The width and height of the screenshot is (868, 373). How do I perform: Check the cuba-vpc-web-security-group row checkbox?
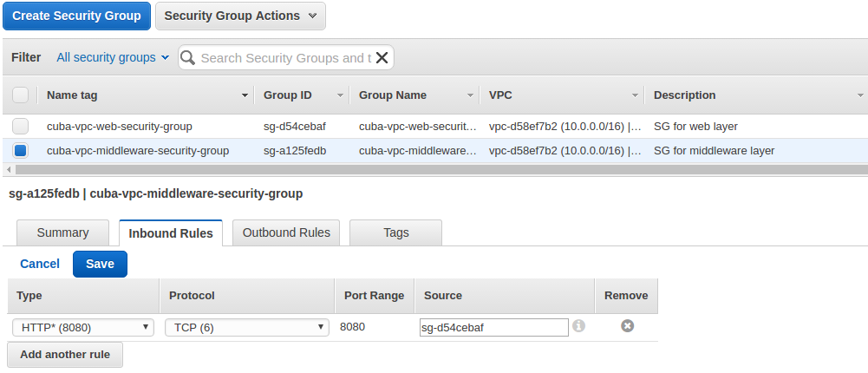(x=21, y=127)
